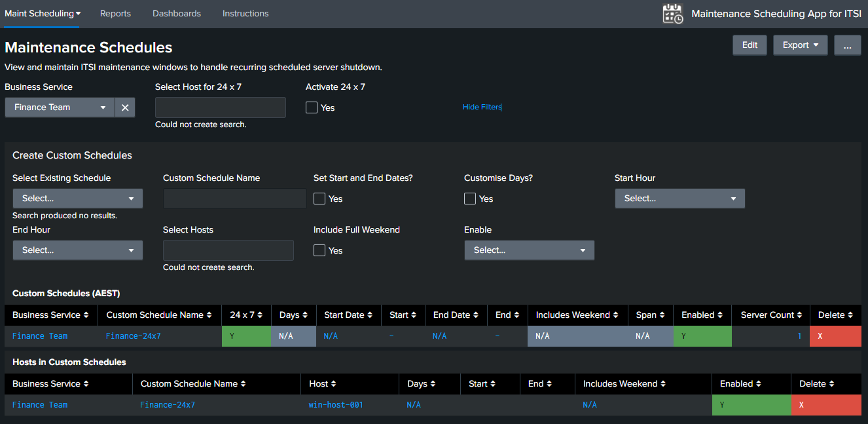This screenshot has width=868, height=424.
Task: Click the Edit button
Action: (x=750, y=45)
